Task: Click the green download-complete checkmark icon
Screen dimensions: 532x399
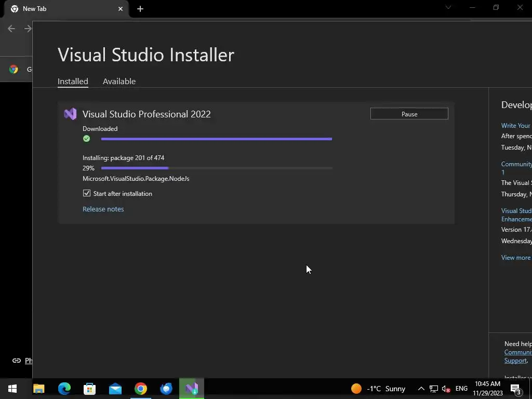Action: [x=87, y=138]
